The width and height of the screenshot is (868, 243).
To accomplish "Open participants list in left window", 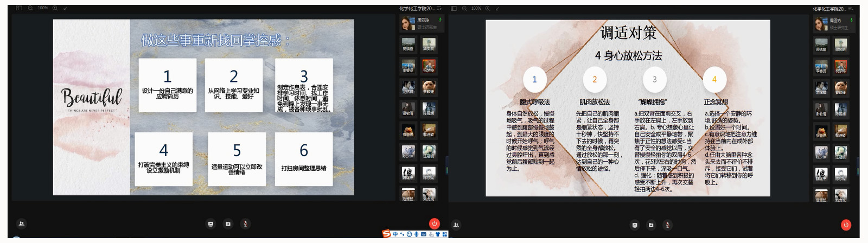I will (x=22, y=223).
